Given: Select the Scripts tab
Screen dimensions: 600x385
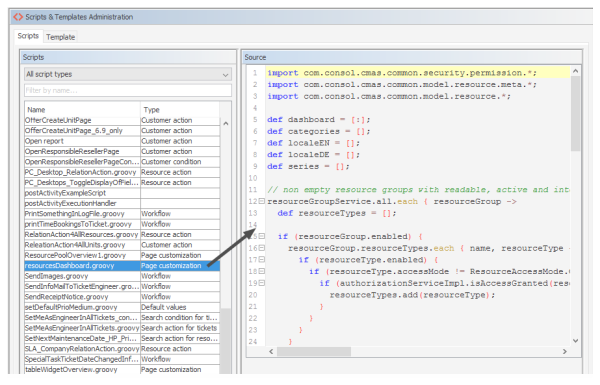Looking at the screenshot, I should (28, 36).
